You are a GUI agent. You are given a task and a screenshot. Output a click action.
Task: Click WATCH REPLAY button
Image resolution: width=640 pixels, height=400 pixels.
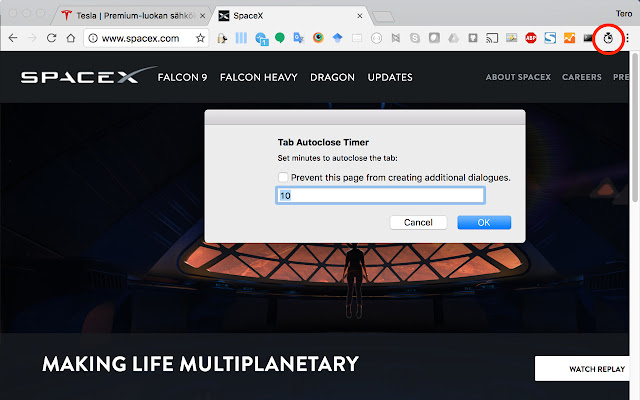click(x=582, y=369)
